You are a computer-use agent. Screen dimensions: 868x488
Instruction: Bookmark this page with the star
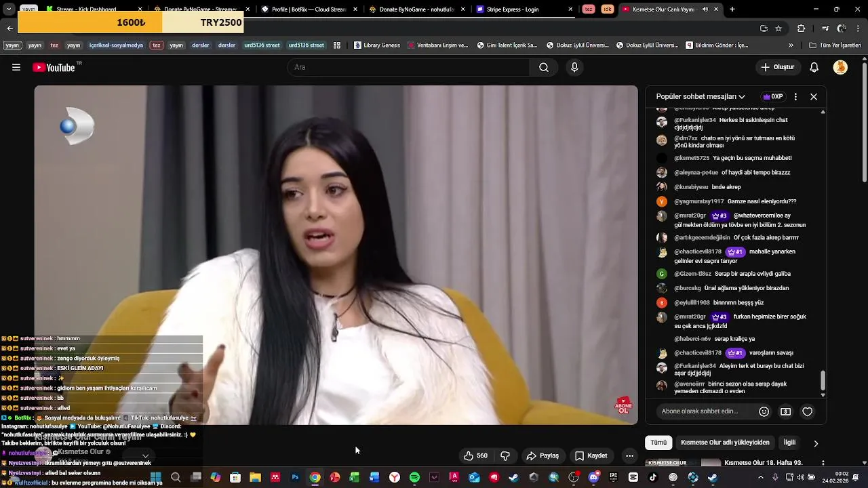[778, 28]
